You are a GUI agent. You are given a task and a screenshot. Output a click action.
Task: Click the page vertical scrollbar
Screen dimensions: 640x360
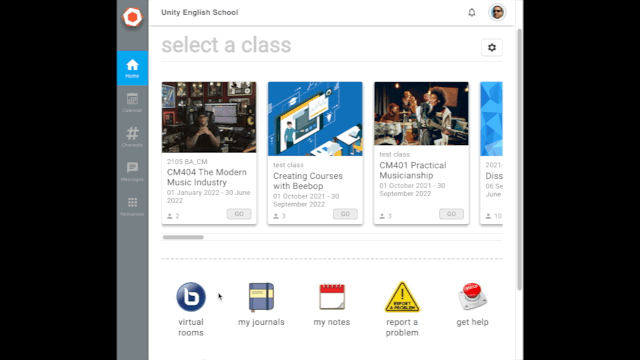(520, 159)
